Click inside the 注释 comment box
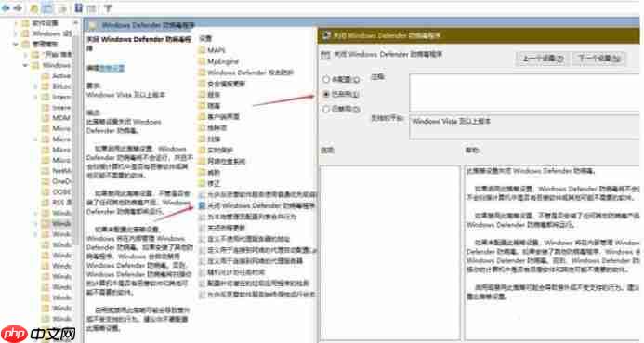This screenshot has width=644, height=343. [x=524, y=93]
